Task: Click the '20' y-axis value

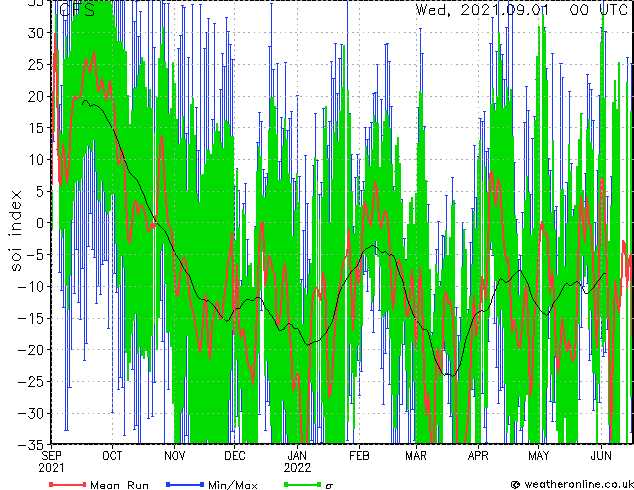Action: point(36,96)
